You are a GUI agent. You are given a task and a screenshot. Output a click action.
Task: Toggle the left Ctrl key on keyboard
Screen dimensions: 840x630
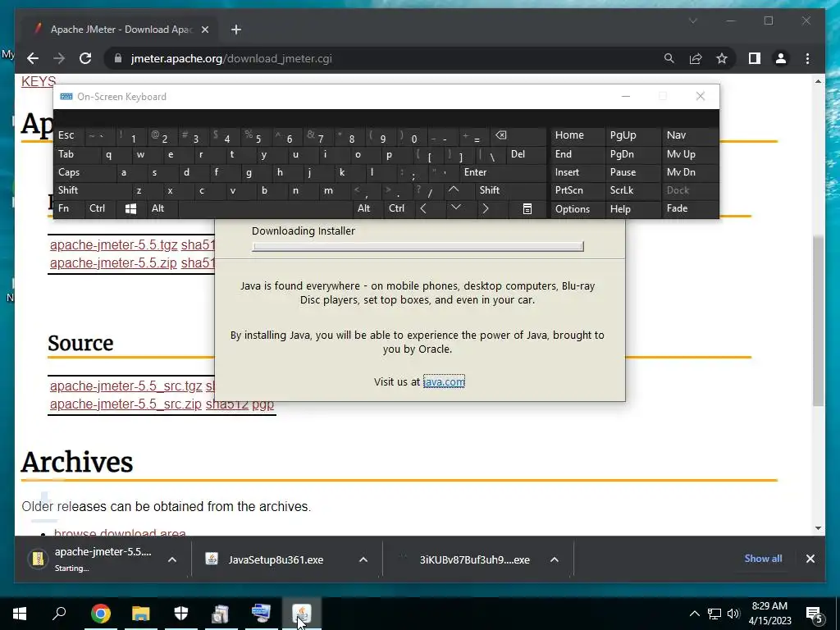99,209
